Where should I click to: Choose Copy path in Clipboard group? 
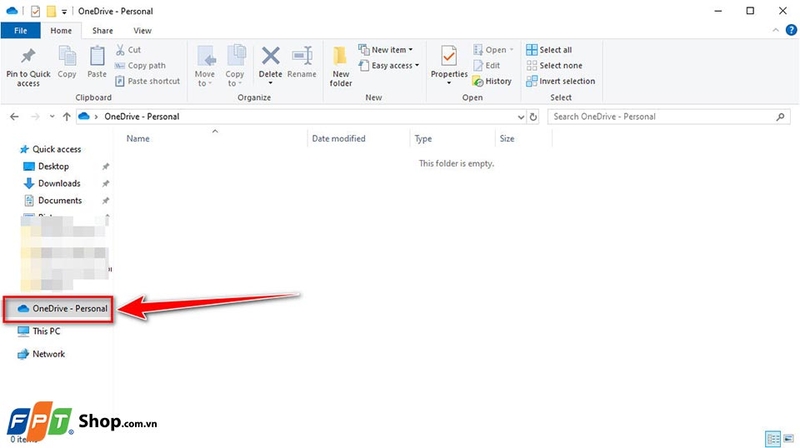[x=140, y=65]
